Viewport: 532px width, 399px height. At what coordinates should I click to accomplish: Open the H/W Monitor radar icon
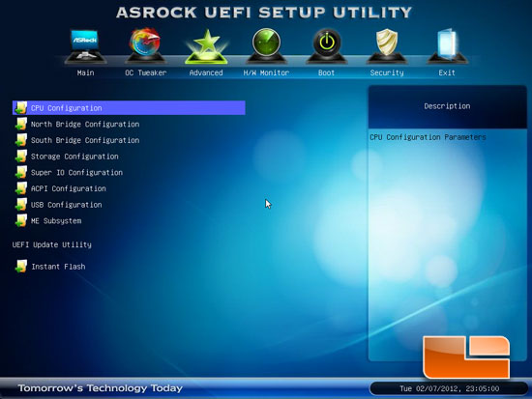click(266, 46)
